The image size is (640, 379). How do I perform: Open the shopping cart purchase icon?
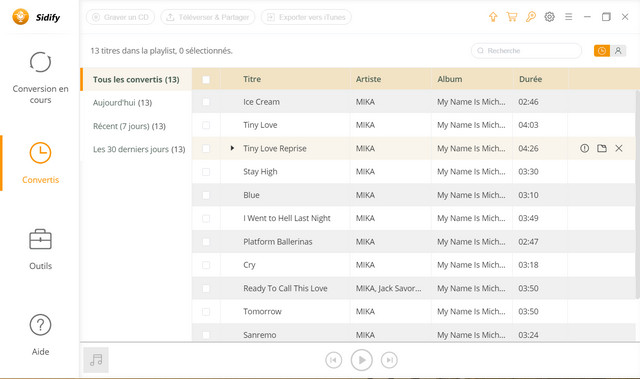512,17
